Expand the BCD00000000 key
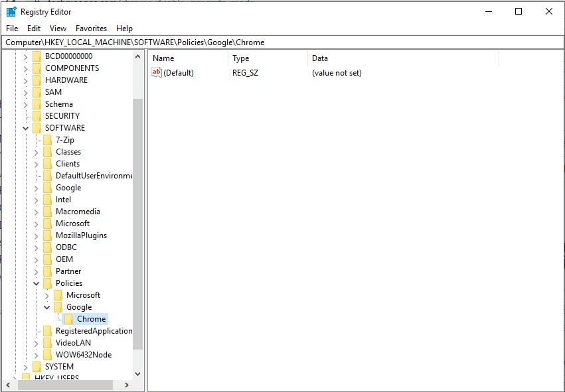The image size is (565, 392). 25,57
